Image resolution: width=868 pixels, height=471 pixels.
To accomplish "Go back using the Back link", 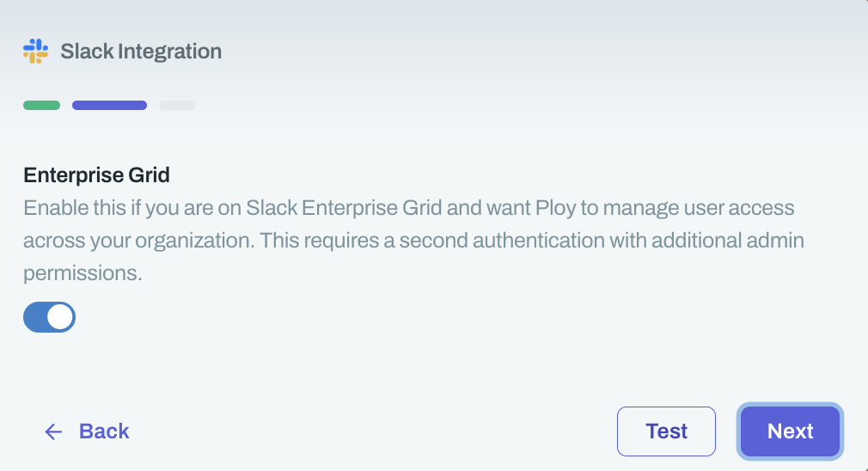I will point(103,431).
